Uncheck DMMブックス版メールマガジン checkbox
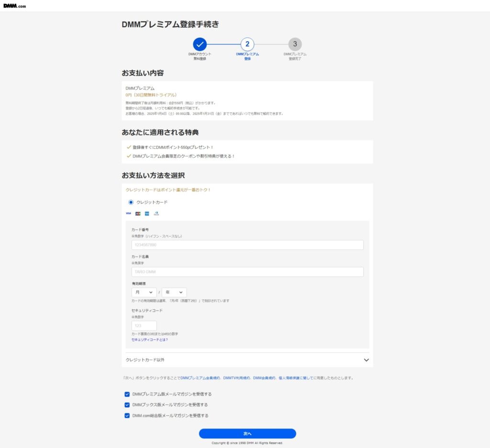Viewport: 490px width, 448px height. click(x=127, y=405)
